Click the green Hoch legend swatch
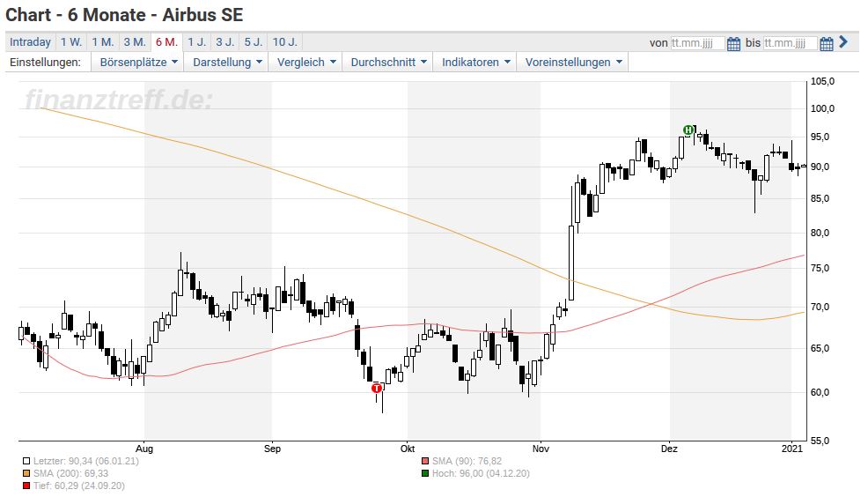The width and height of the screenshot is (868, 497). [425, 474]
